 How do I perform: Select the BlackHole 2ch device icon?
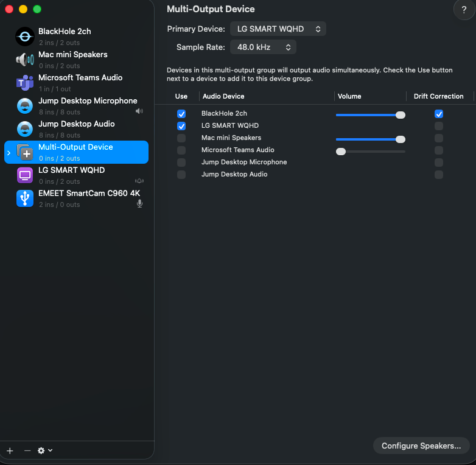point(25,37)
